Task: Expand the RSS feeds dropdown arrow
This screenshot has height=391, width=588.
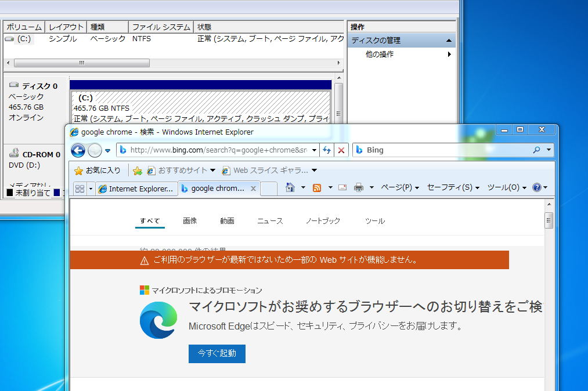Action: click(330, 187)
